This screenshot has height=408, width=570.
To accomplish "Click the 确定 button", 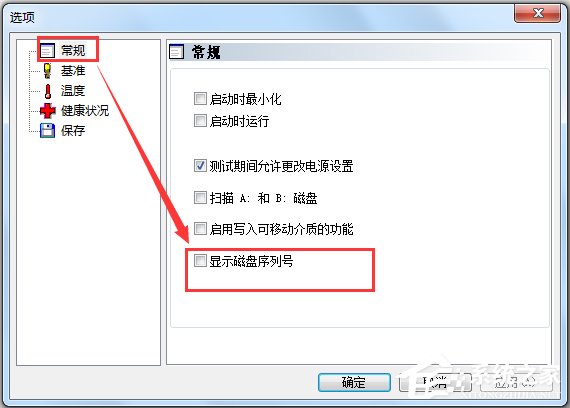I will point(354,383).
